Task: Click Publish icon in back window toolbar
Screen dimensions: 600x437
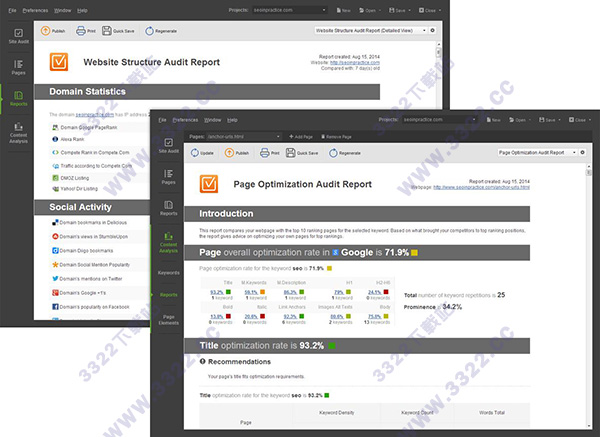Action: (53, 31)
